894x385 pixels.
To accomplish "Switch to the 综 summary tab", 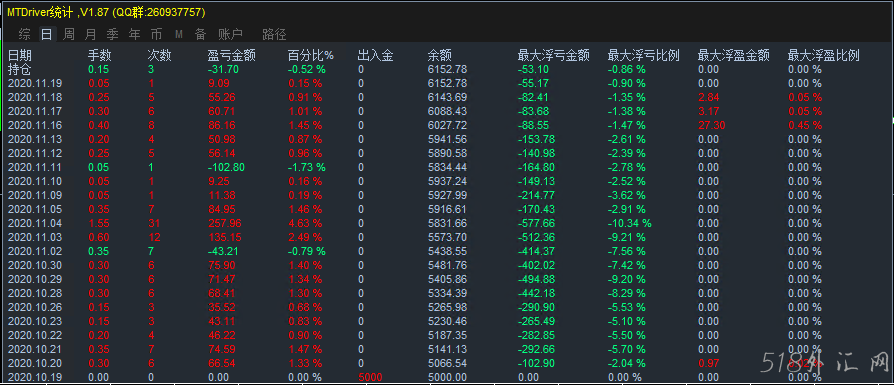I will click(x=24, y=34).
